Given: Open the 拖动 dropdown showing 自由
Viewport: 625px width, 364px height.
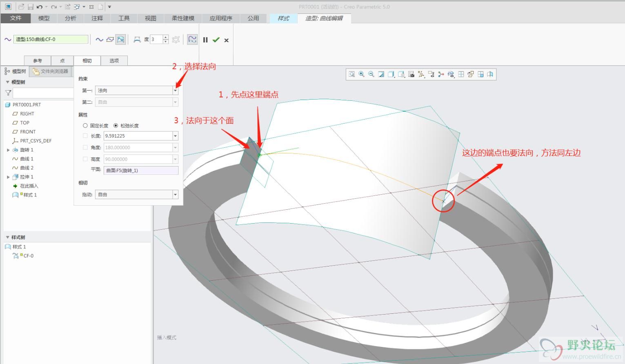Looking at the screenshot, I should tap(137, 195).
